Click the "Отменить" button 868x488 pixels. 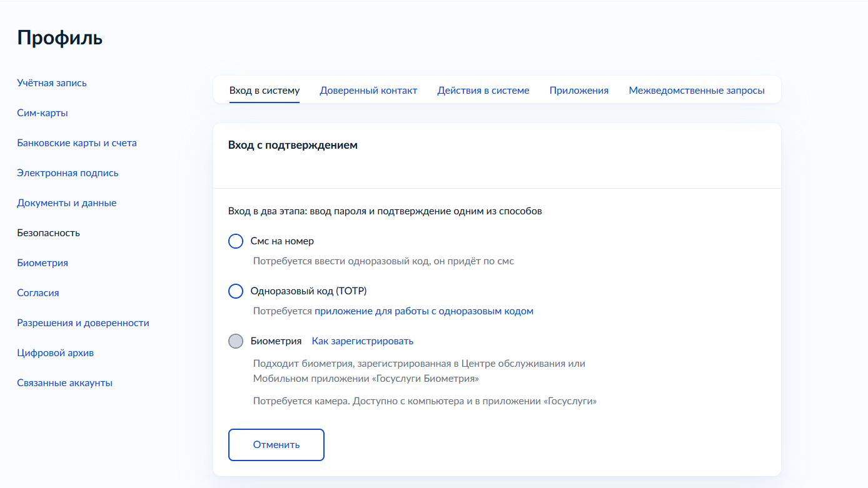coord(276,445)
